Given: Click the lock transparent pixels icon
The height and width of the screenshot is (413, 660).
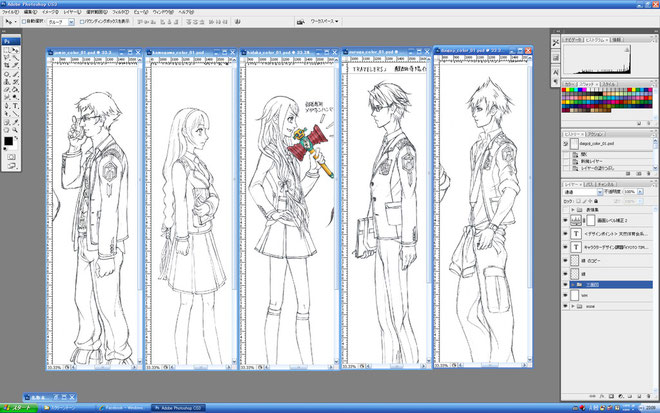Looking at the screenshot, I should tap(578, 201).
